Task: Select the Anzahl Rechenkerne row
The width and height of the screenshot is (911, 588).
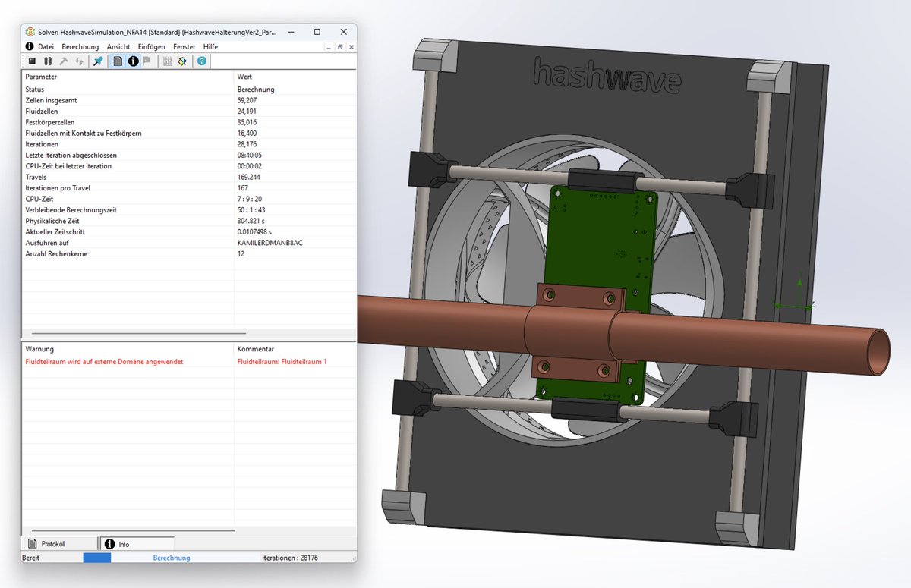Action: click(x=189, y=253)
